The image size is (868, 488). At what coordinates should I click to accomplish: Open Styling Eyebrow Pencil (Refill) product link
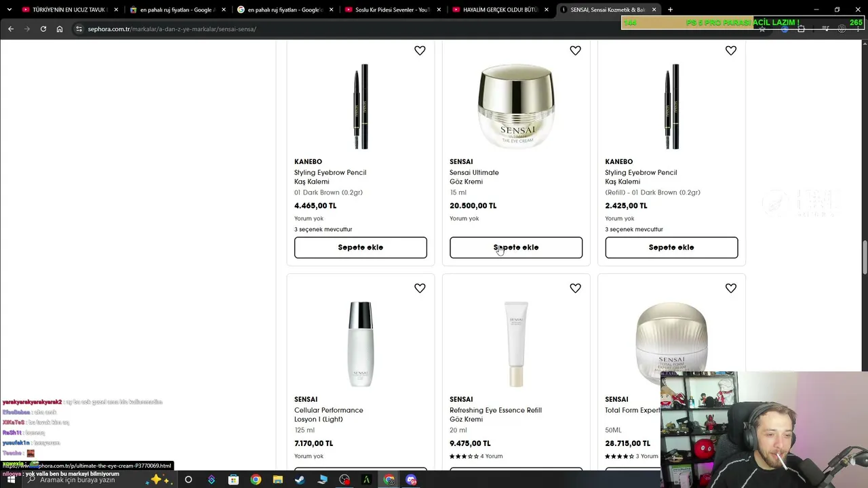[x=641, y=177]
